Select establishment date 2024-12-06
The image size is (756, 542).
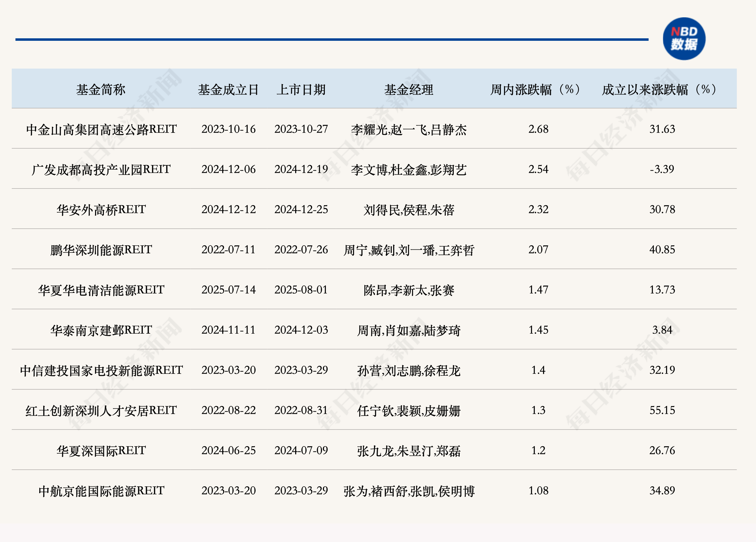tap(228, 169)
